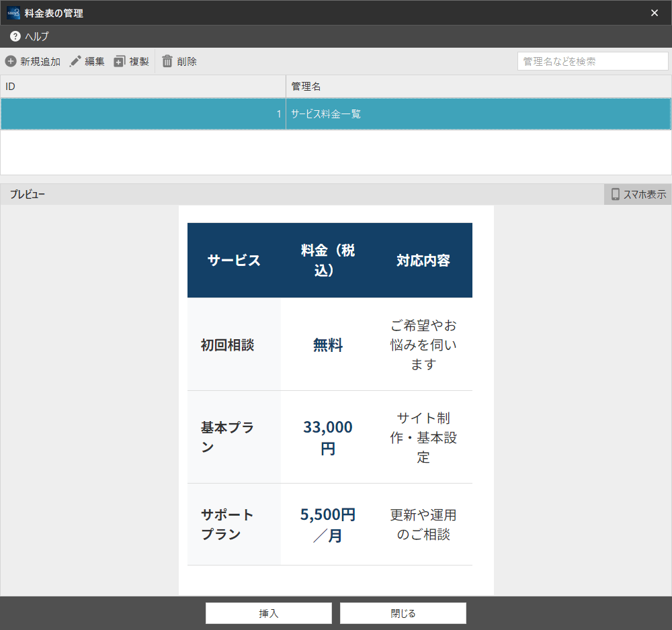Click the 編集 pencil icon

(x=75, y=61)
